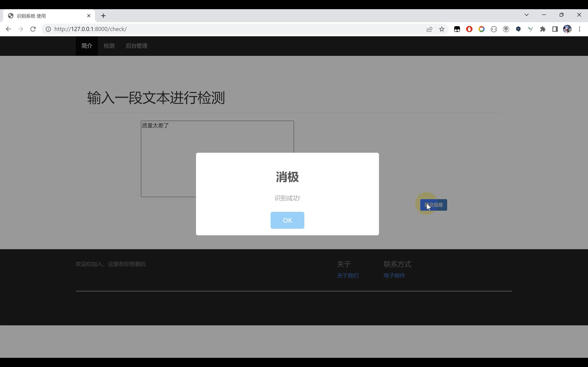Viewport: 588px width, 367px height.
Task: Click the browser profile avatar icon
Action: click(567, 29)
